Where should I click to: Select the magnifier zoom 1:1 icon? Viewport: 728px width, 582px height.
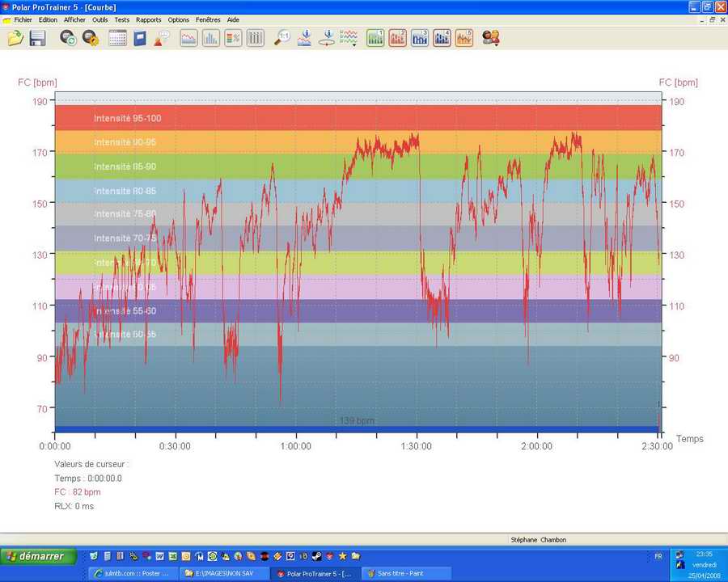point(281,37)
